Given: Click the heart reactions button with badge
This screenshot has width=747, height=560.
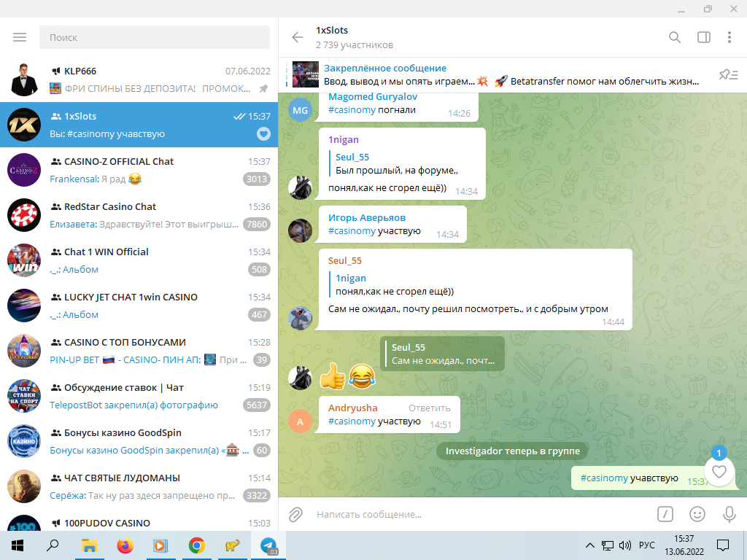Looking at the screenshot, I should click(719, 472).
